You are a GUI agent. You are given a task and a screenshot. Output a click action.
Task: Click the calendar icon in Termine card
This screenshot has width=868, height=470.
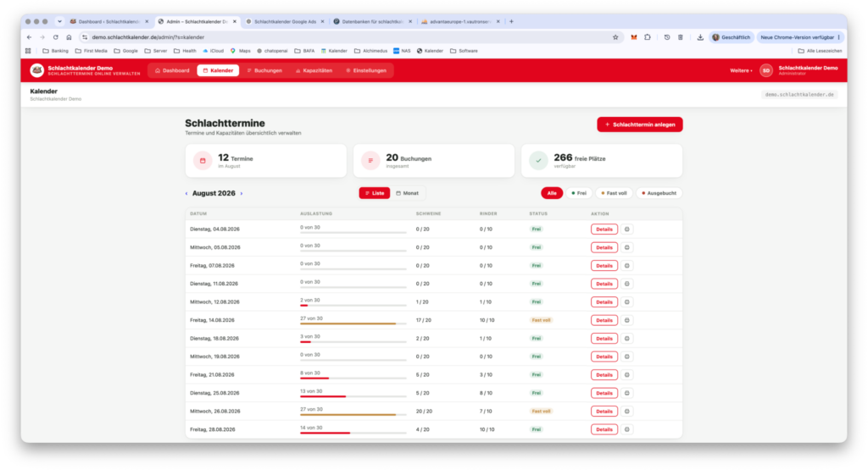[203, 160]
